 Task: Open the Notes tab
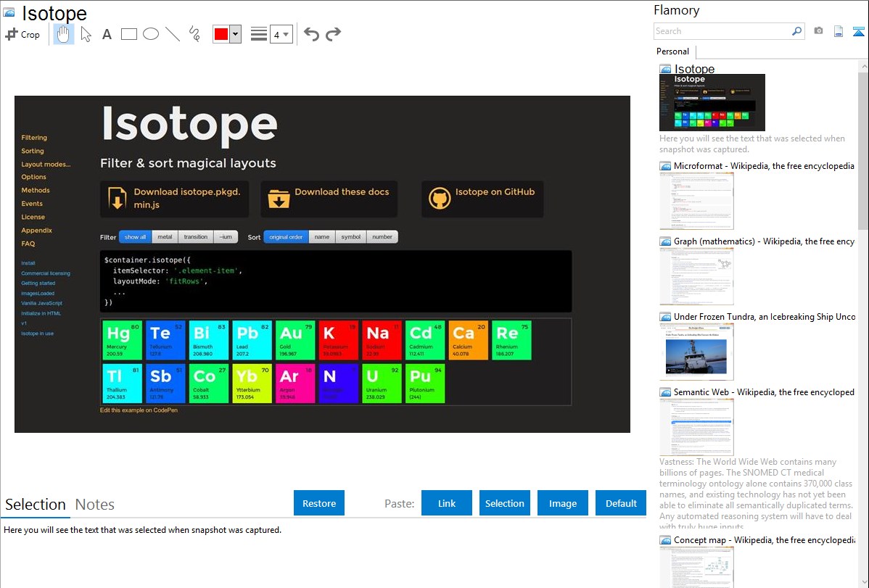[95, 505]
